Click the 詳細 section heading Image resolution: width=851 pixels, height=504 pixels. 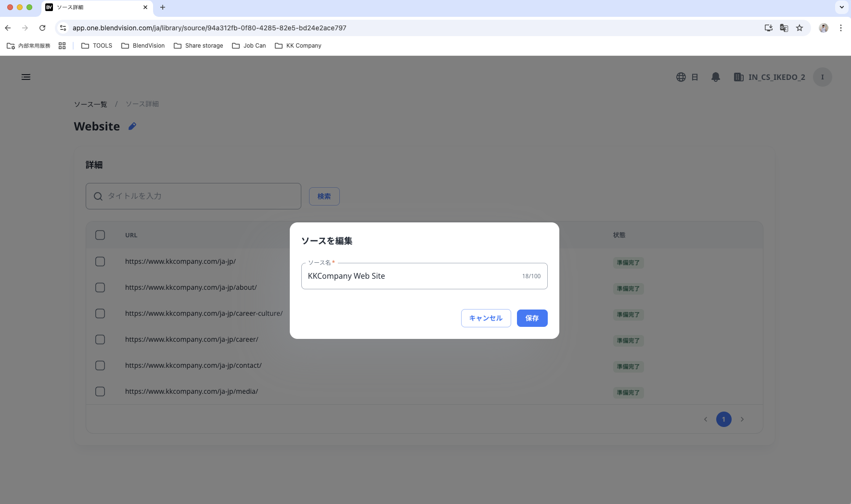pyautogui.click(x=94, y=165)
